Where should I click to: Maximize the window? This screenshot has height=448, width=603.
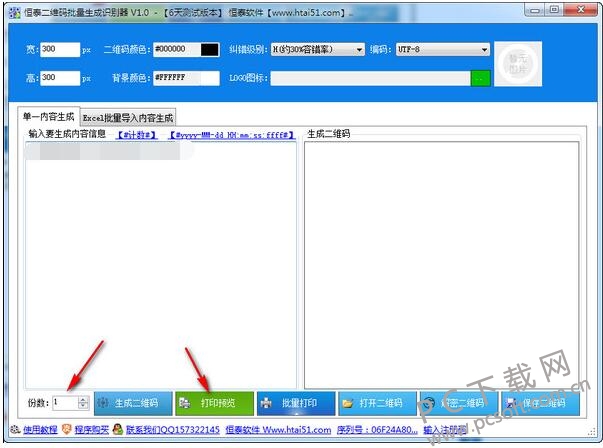(x=554, y=10)
